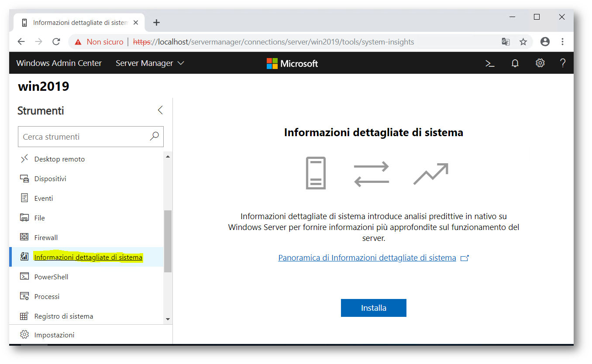Open the Eventi tool icon
This screenshot has width=592, height=364.
click(24, 198)
